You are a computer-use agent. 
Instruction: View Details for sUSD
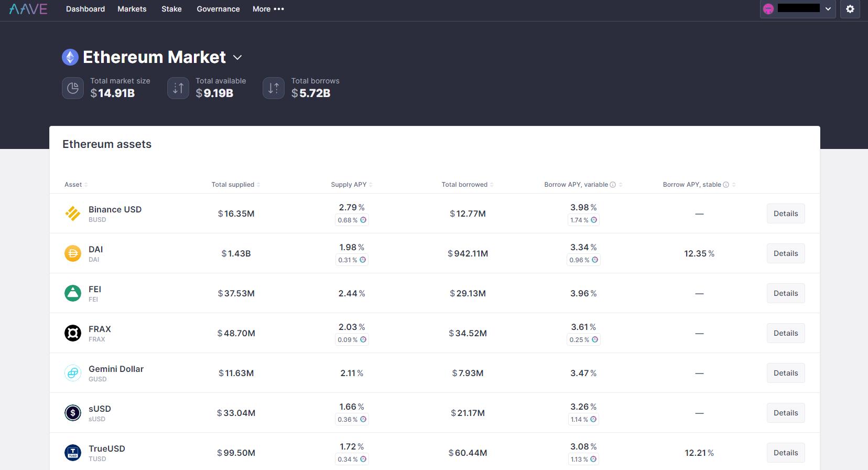click(x=785, y=413)
